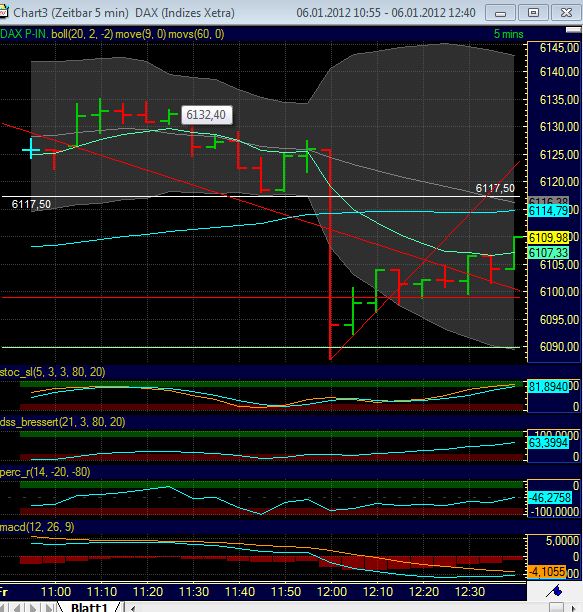Screen dimensions: 583x612
Task: Click the 6100,00 price axis label
Action: coord(559,292)
